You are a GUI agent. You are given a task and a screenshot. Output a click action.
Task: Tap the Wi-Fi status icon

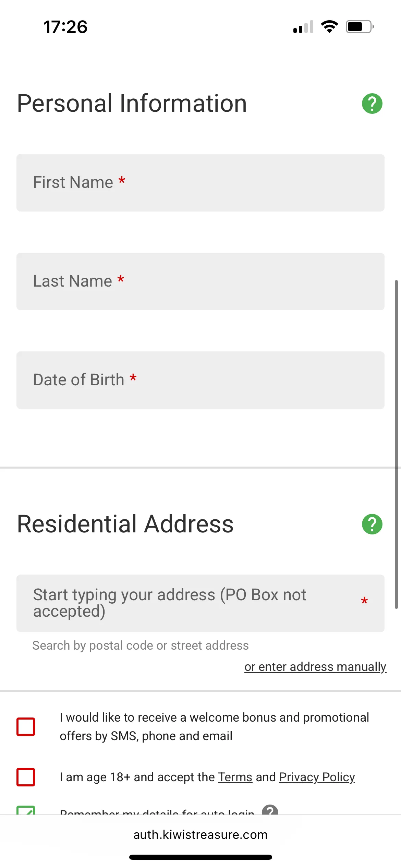(x=329, y=27)
